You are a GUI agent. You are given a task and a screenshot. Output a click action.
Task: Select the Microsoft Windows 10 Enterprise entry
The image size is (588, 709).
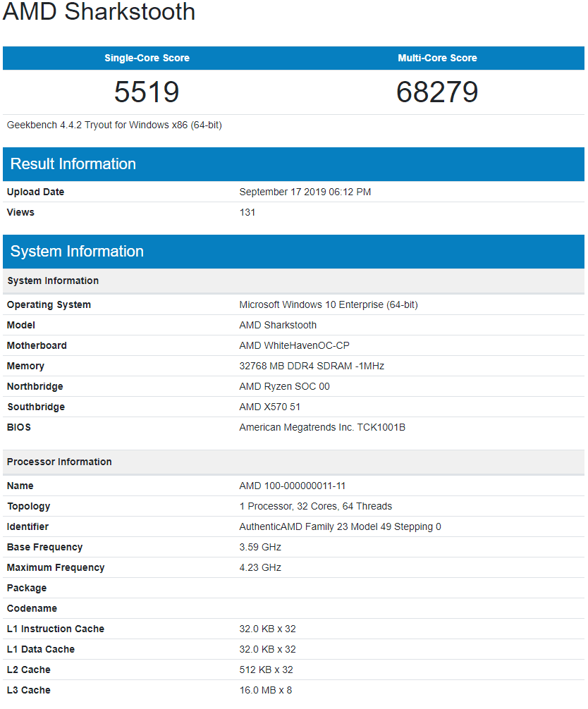tap(328, 304)
